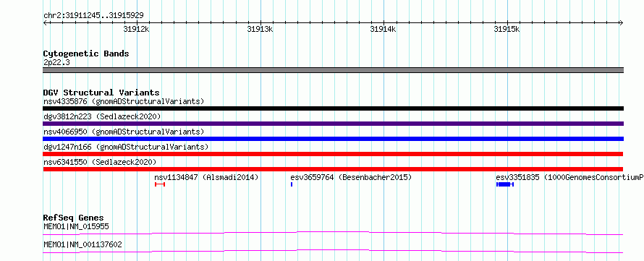This screenshot has width=644, height=261.
Task: Select the purple dgv3812n223 variant bar
Action: [x=334, y=124]
